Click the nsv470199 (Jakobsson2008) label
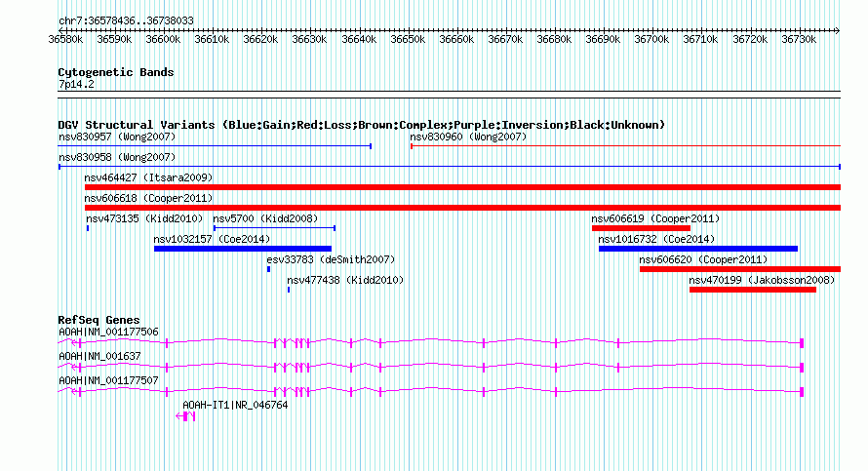This screenshot has height=471, width=868. point(762,280)
